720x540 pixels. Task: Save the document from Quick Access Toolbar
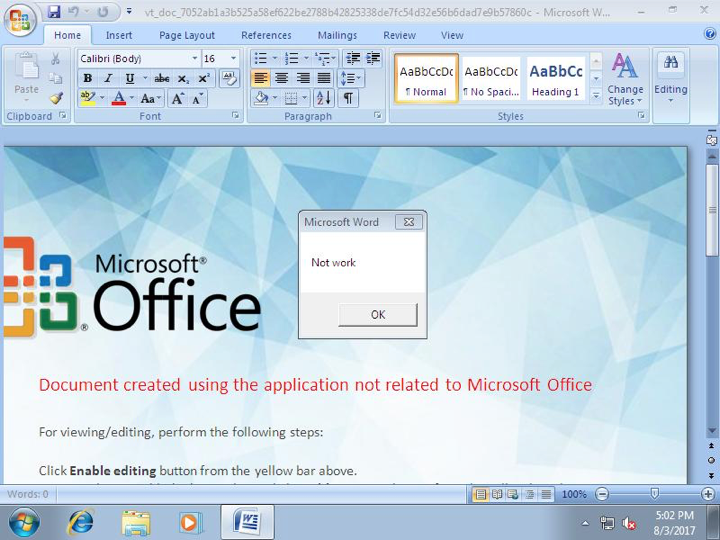pyautogui.click(x=54, y=11)
